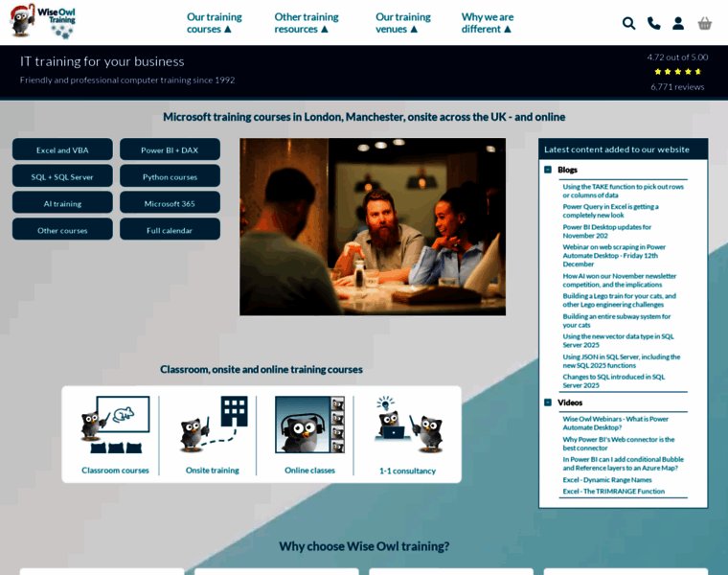Click the 1-1 consultancy owl illustration
This screenshot has width=728, height=575.
[x=408, y=425]
